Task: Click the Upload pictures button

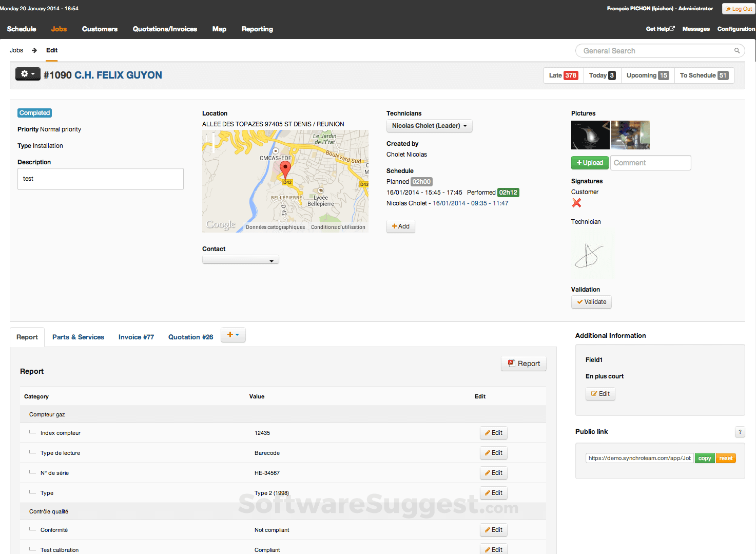Action: [x=589, y=162]
